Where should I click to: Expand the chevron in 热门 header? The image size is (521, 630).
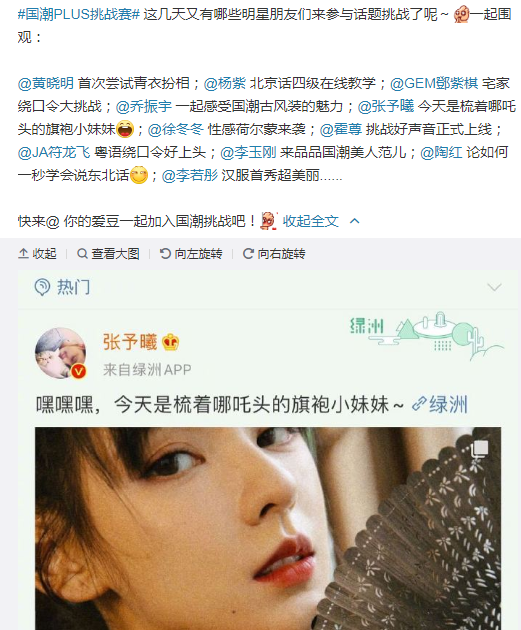[494, 287]
